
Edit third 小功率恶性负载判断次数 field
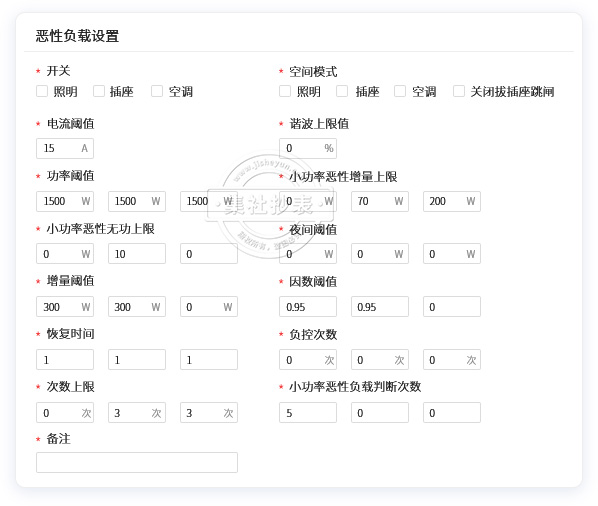tap(452, 413)
